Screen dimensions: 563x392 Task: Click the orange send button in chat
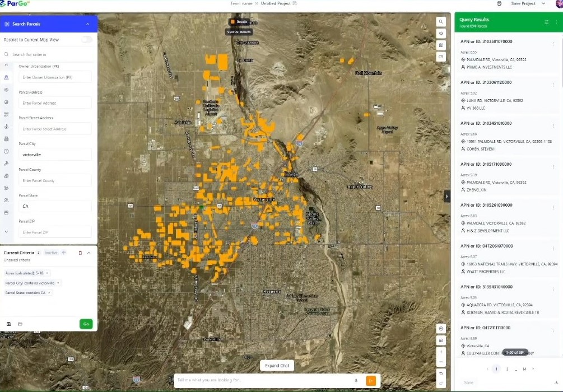point(370,380)
